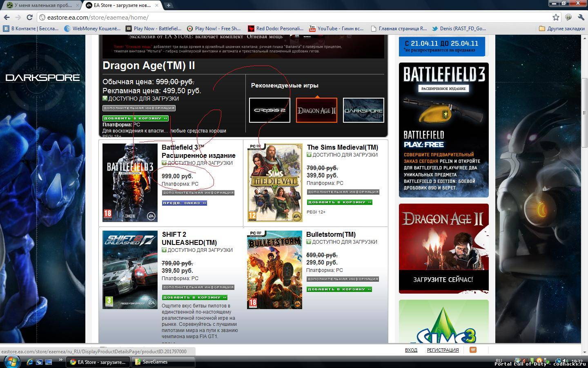Click the Darkspore logo on left
The height and width of the screenshot is (368, 588).
point(42,77)
